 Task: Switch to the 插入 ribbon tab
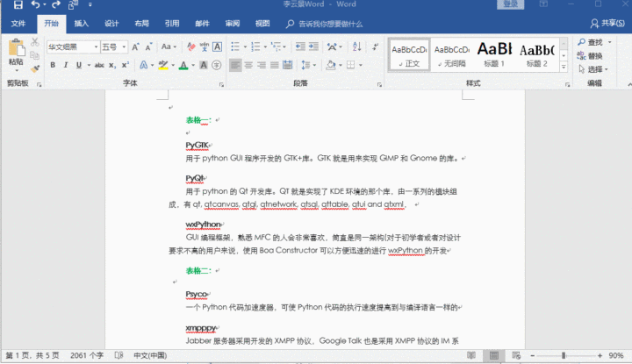coord(81,24)
